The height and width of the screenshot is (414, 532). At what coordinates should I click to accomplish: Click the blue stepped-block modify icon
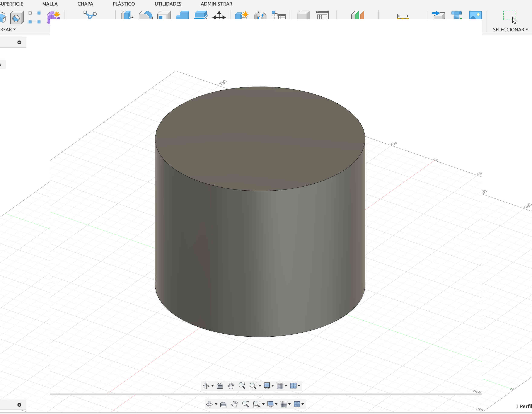(x=182, y=15)
